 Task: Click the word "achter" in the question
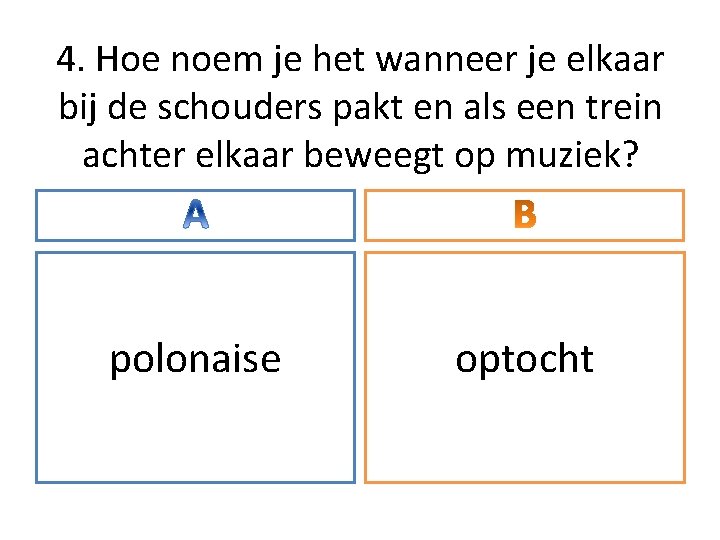pos(134,155)
